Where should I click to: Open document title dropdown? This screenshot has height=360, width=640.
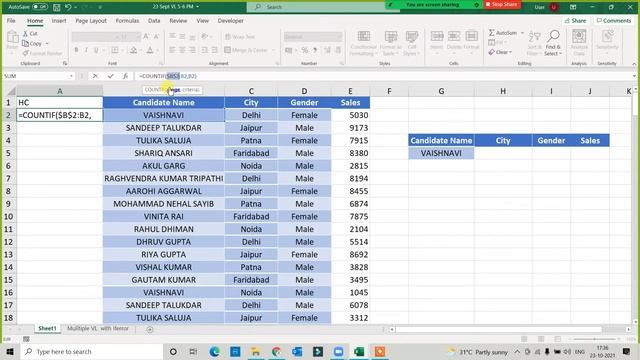(198, 7)
